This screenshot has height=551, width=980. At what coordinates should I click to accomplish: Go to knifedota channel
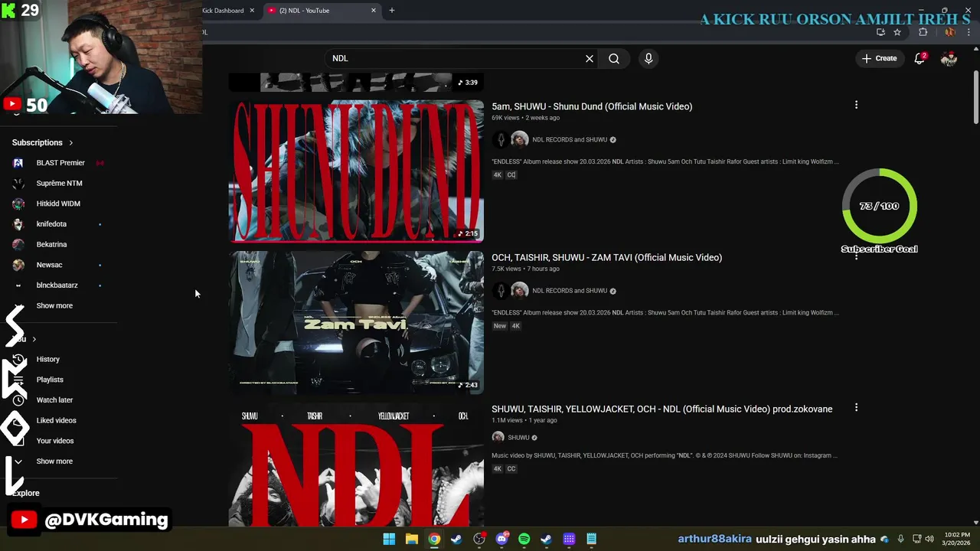[51, 223]
